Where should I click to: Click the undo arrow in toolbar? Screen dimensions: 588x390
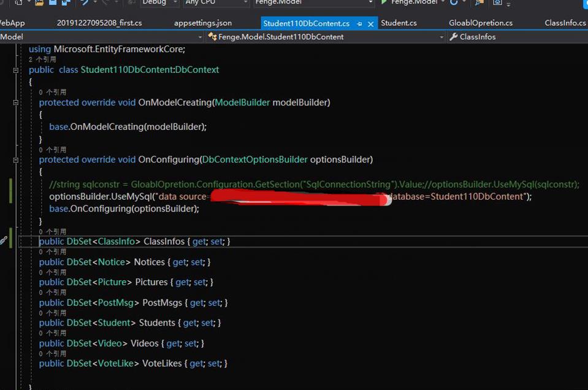pos(85,2)
